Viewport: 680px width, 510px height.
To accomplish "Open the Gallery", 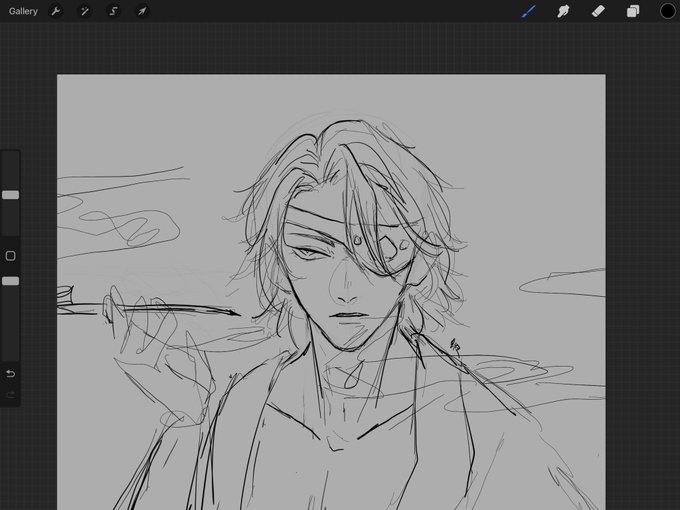I will point(23,11).
